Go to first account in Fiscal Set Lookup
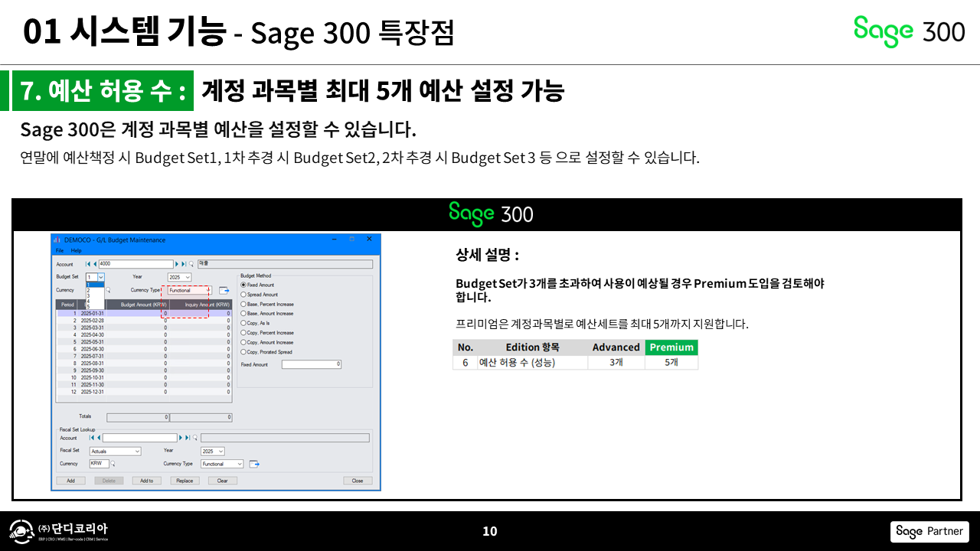980x551 pixels. click(x=92, y=438)
